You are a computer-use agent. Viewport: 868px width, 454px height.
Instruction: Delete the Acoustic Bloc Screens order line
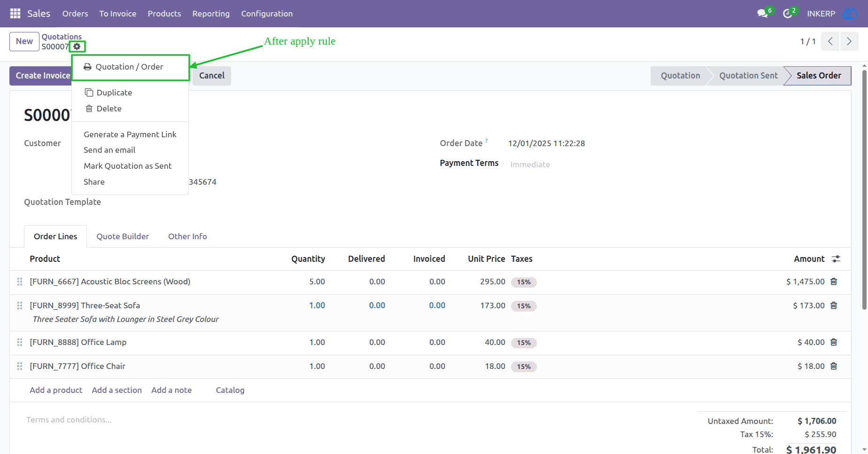tap(834, 282)
